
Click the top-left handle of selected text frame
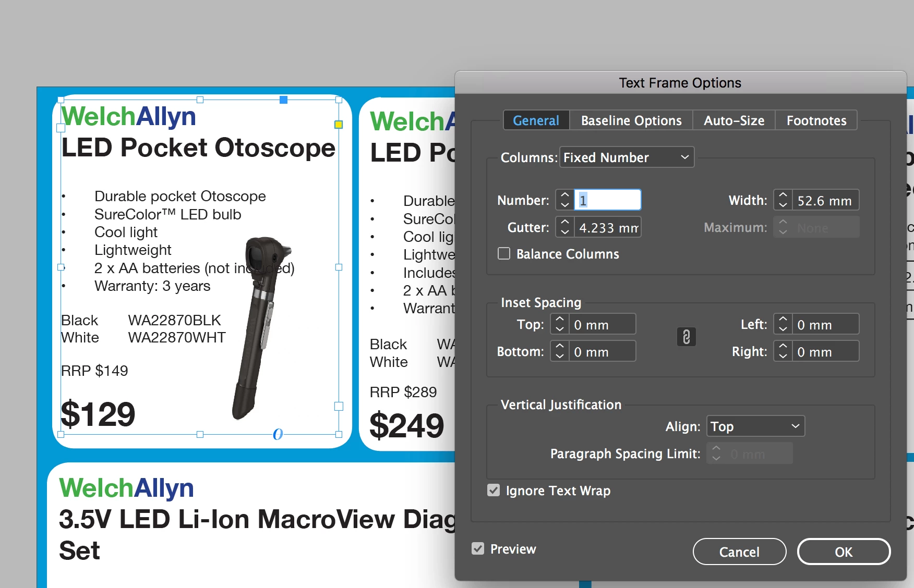[61, 100]
